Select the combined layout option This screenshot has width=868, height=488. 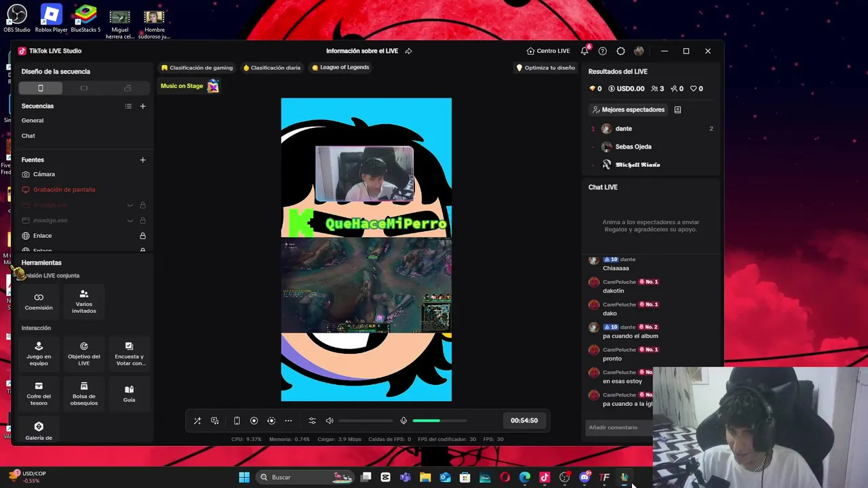[127, 88]
